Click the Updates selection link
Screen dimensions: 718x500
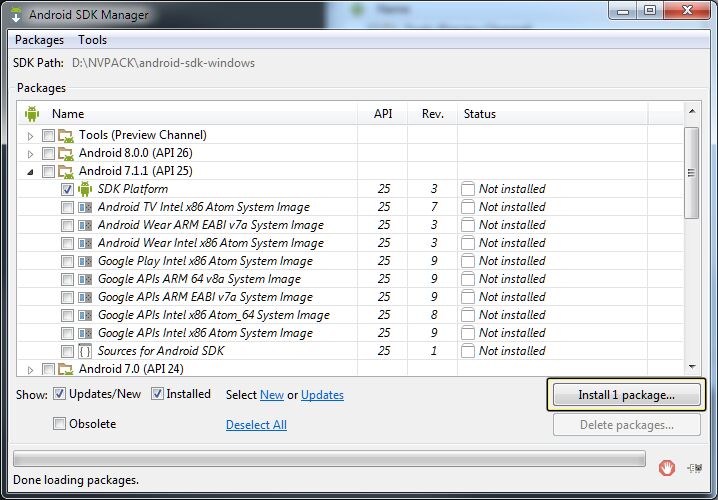pos(322,395)
